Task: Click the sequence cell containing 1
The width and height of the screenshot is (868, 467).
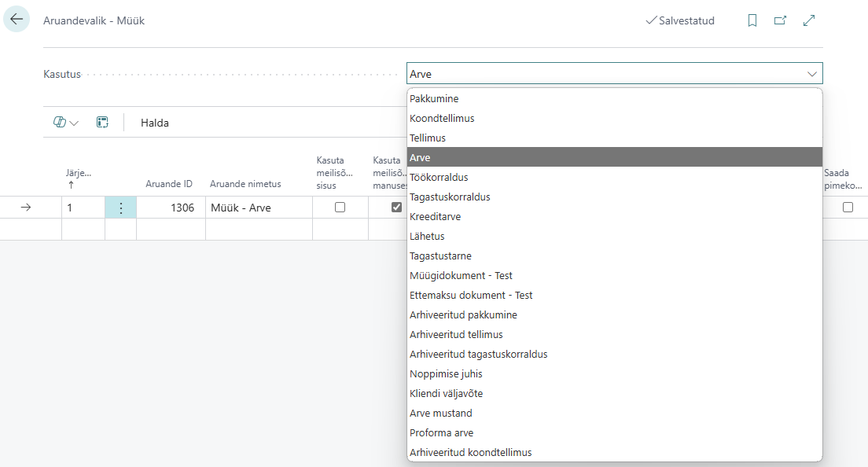Action: tap(83, 208)
